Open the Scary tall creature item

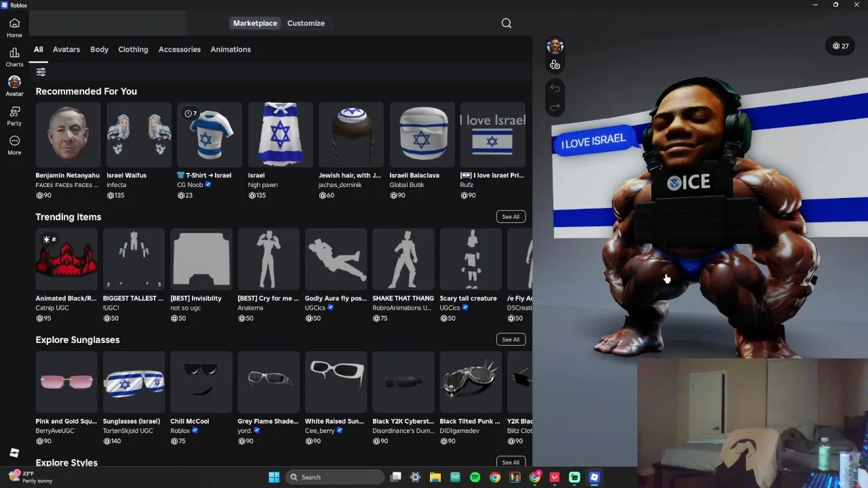[x=471, y=259]
